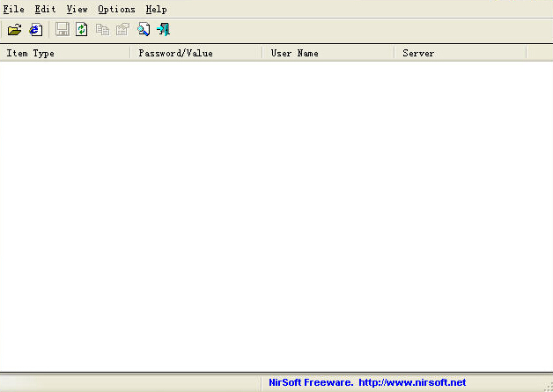
Task: Click the grayed-out properties icon
Action: (x=122, y=30)
